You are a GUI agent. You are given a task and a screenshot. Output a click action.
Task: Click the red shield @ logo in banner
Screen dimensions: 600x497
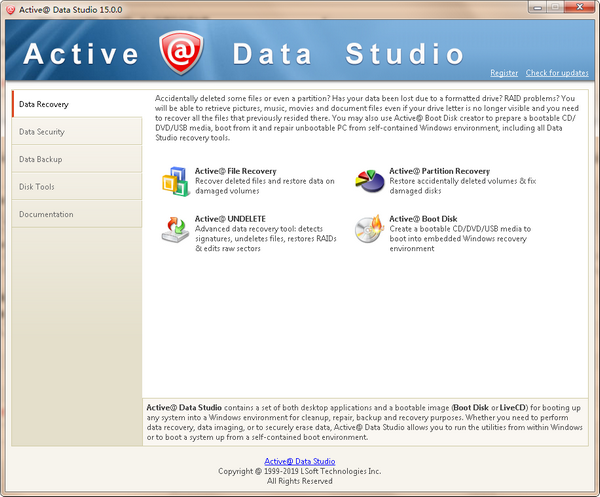(181, 52)
